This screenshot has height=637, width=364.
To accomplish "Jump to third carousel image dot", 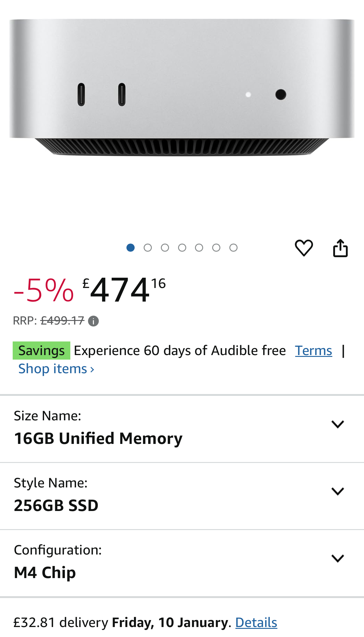I will (165, 248).
